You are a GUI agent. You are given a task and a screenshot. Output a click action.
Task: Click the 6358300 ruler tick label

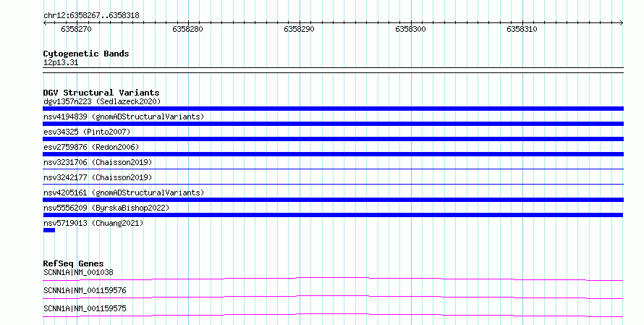pyautogui.click(x=410, y=29)
